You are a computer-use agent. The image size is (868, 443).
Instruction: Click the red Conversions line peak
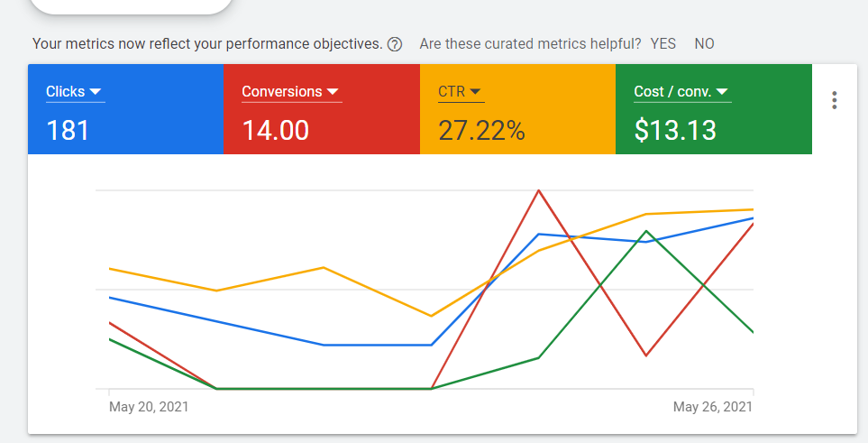pyautogui.click(x=538, y=190)
